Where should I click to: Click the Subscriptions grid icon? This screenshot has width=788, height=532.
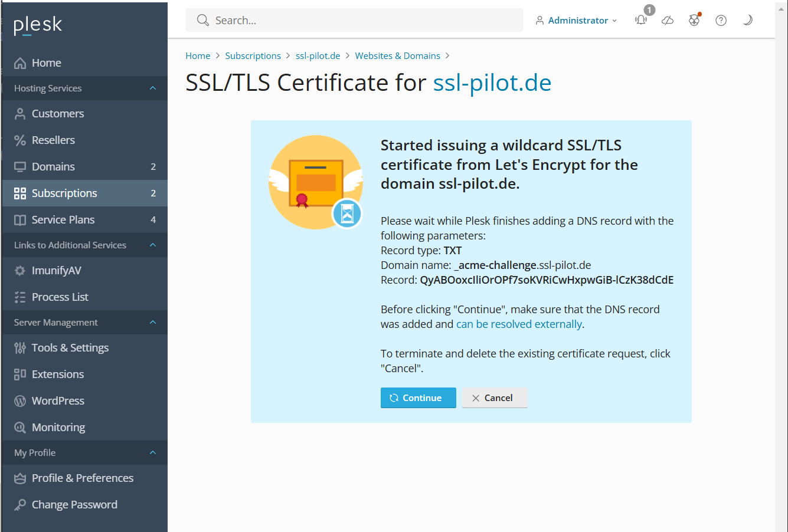[x=20, y=193]
